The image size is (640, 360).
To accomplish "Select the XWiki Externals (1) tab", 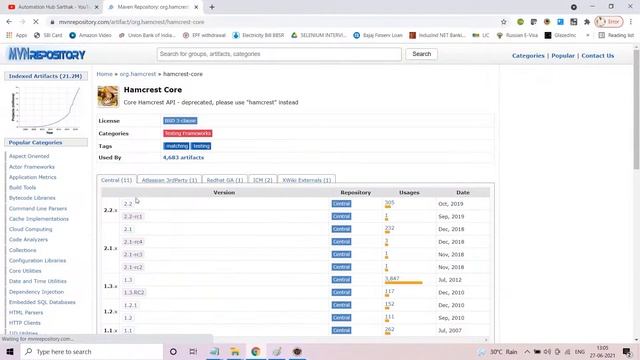I will pyautogui.click(x=307, y=180).
